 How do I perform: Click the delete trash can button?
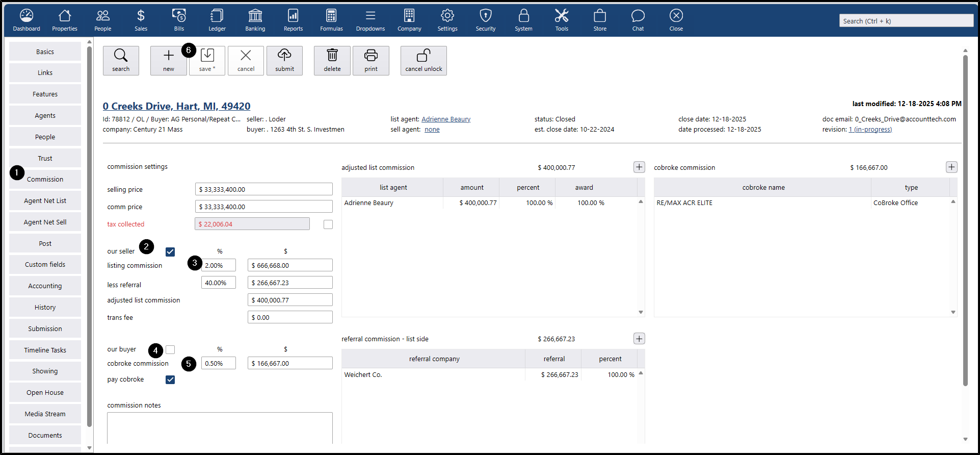[332, 61]
